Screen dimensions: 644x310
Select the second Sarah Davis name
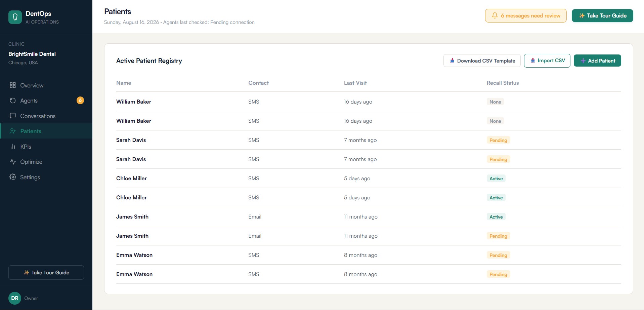click(x=131, y=159)
